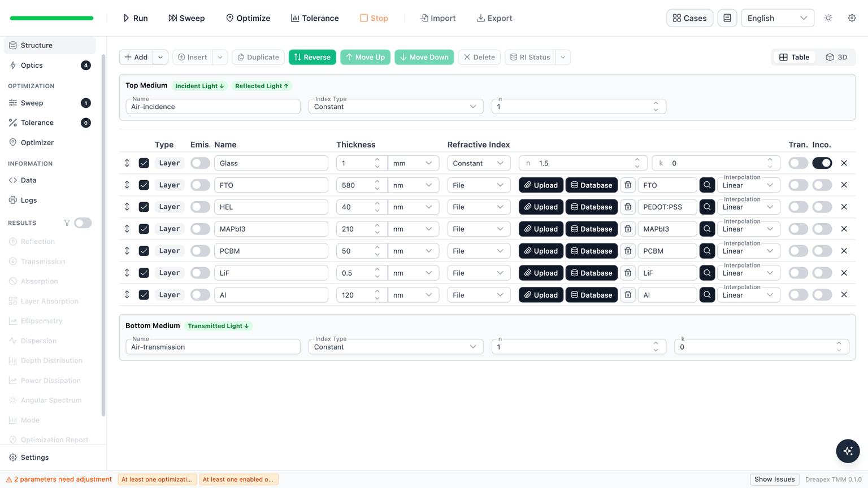Click the search icon for MAPbI3 material
Screen dimensions: 868x488
click(x=707, y=229)
